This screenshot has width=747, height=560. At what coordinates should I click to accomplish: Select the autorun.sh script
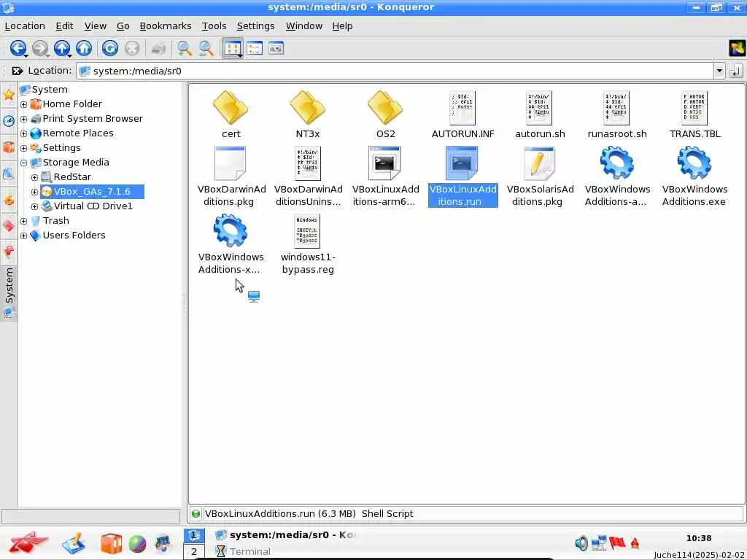[540, 114]
